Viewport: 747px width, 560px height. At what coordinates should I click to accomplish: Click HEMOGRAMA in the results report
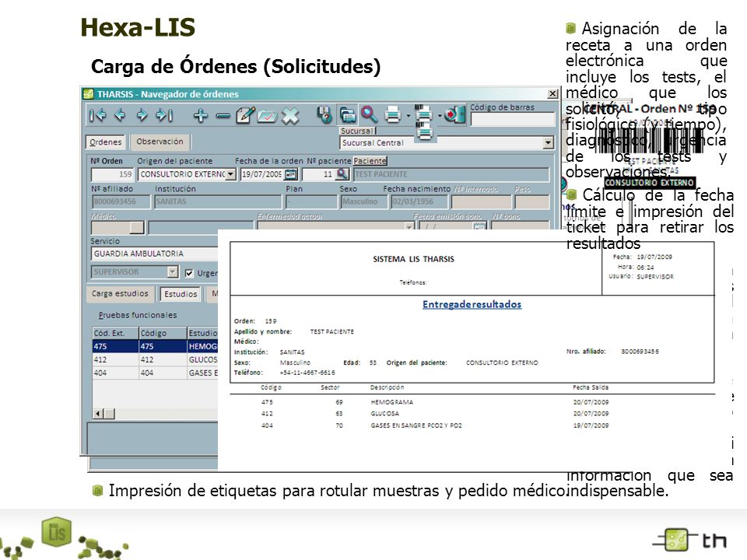click(392, 402)
